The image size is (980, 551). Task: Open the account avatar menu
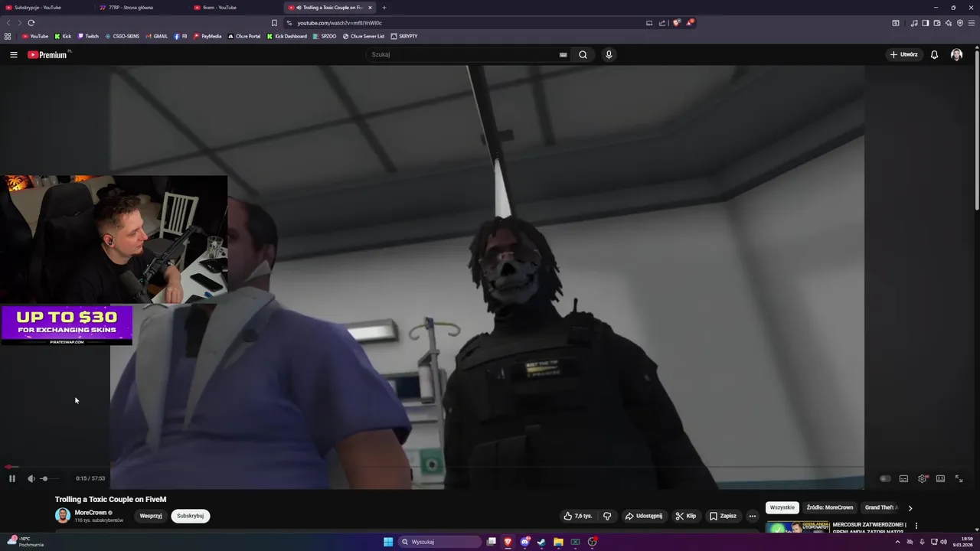coord(956,54)
